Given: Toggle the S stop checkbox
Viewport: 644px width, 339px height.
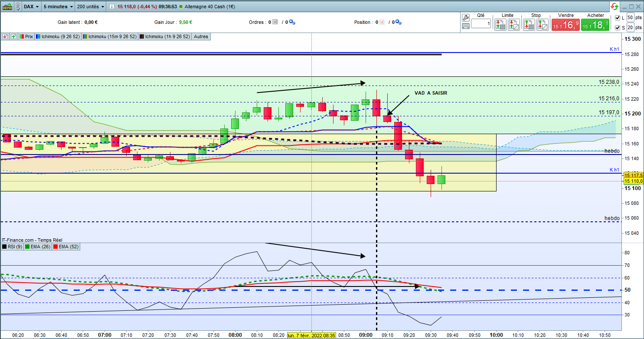Looking at the screenshot, I should tap(618, 28).
